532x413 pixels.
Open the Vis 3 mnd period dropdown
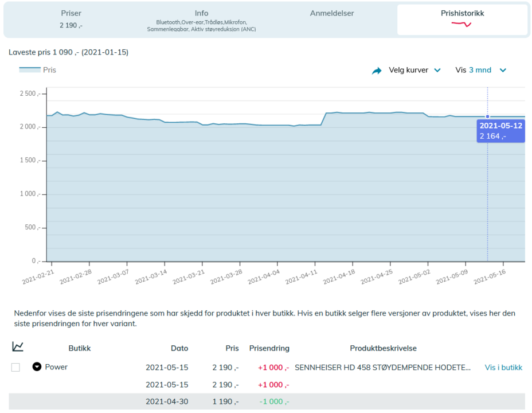(480, 70)
